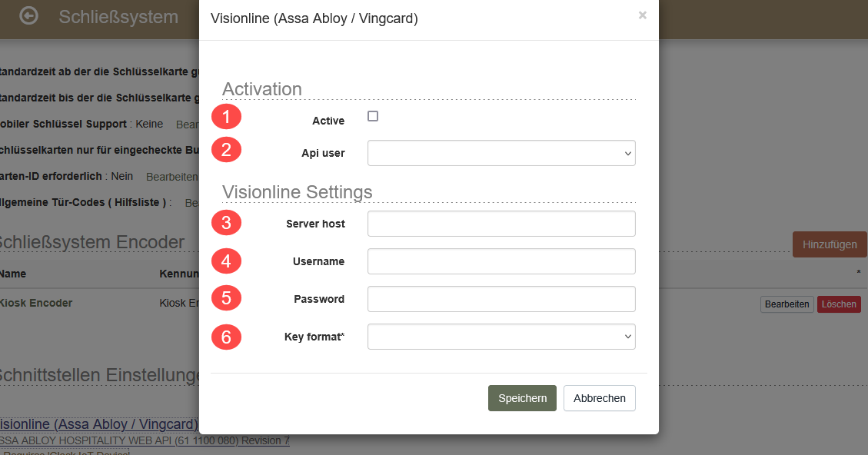Viewport: 868px width, 455px height.
Task: Click the Schließsystem page title
Action: click(x=118, y=17)
